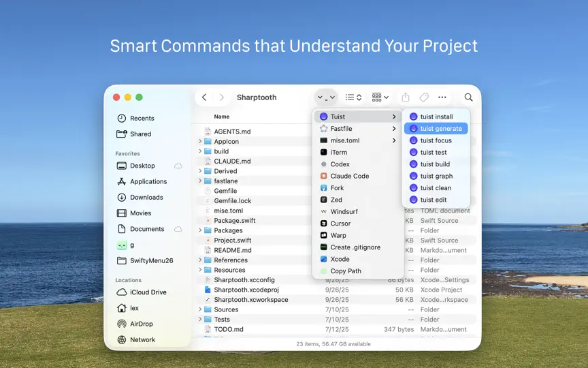588x368 pixels.
Task: Choose Claude Code from the menu
Action: coord(358,176)
